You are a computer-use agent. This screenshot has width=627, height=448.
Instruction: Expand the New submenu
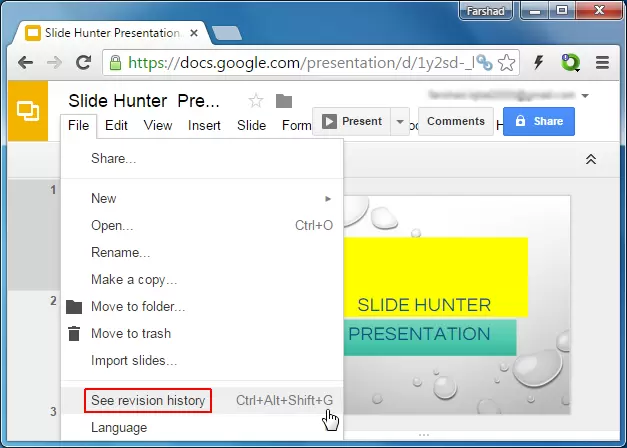(x=202, y=198)
